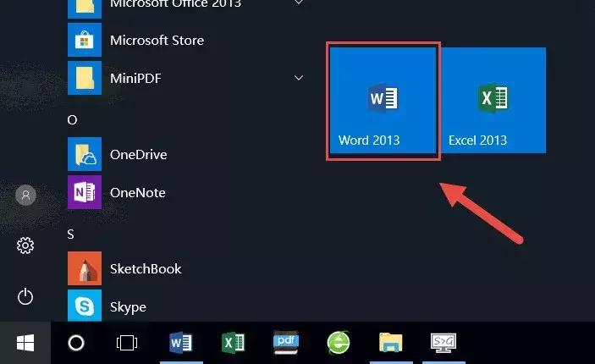Open Excel from the taskbar
The width and height of the screenshot is (595, 364).
pos(234,343)
